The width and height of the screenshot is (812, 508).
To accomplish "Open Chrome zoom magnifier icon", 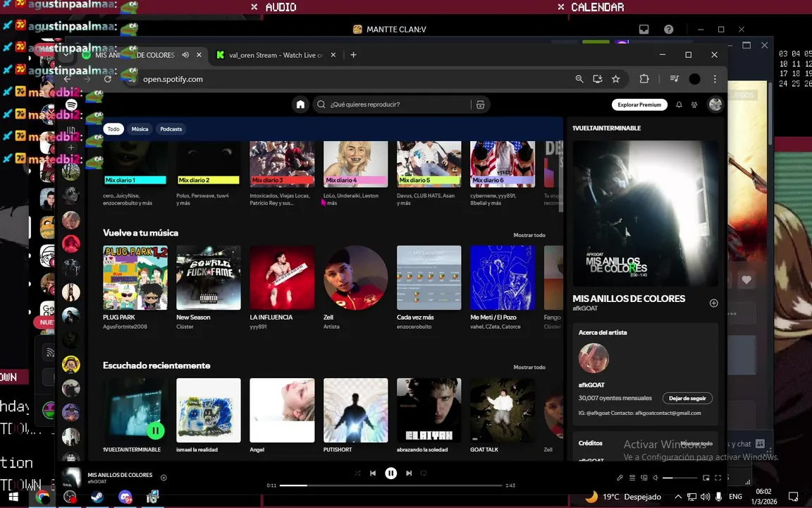I will [579, 79].
